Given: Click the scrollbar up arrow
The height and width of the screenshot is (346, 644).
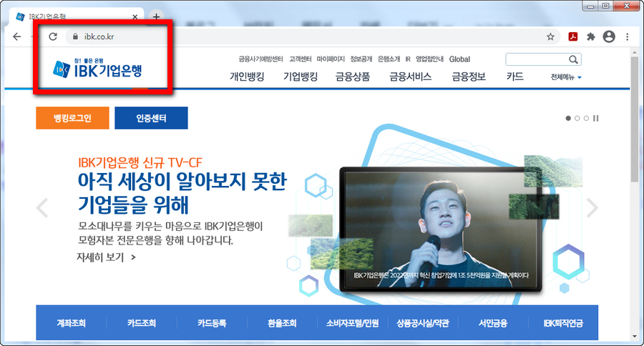Looking at the screenshot, I should click(635, 51).
